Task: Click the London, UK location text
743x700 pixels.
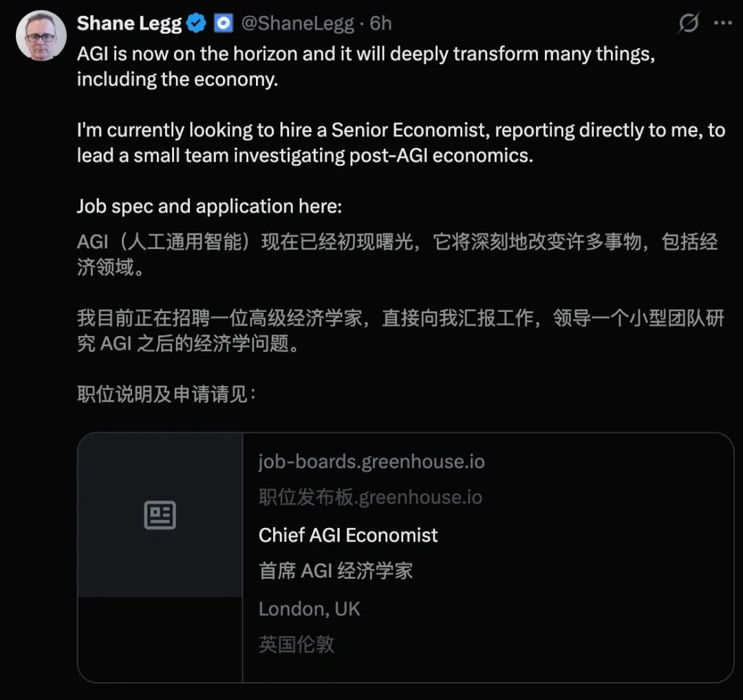Action: point(309,608)
